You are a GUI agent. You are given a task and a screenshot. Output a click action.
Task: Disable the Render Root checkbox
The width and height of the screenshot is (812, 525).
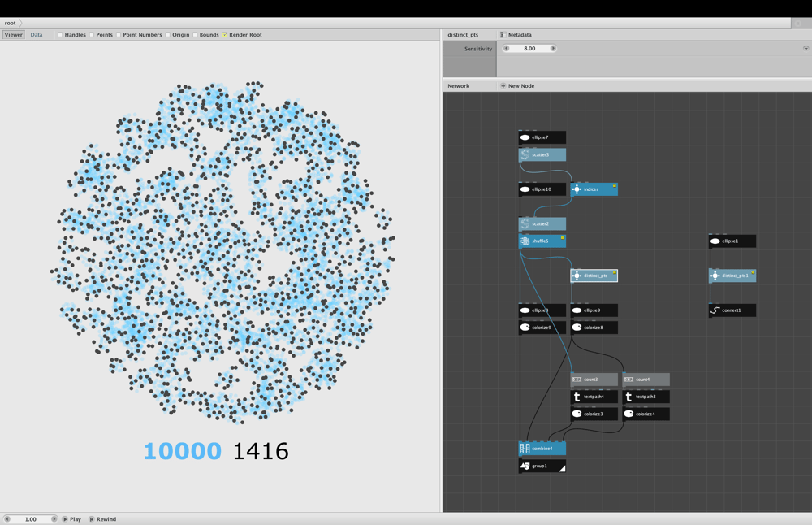click(225, 35)
